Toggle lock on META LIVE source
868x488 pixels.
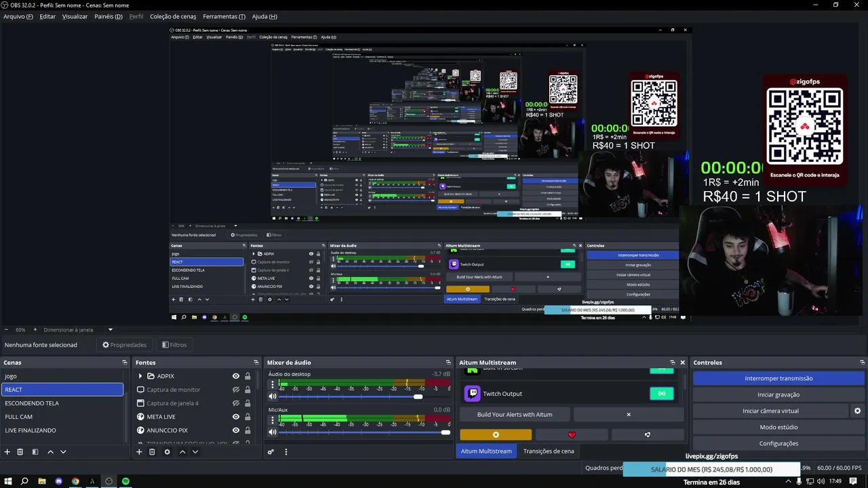(x=248, y=417)
